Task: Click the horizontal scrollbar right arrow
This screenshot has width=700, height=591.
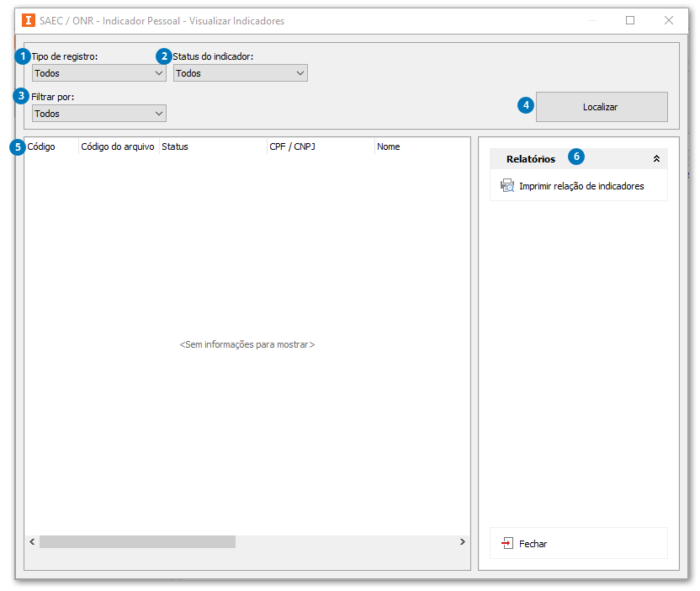Action: [463, 542]
